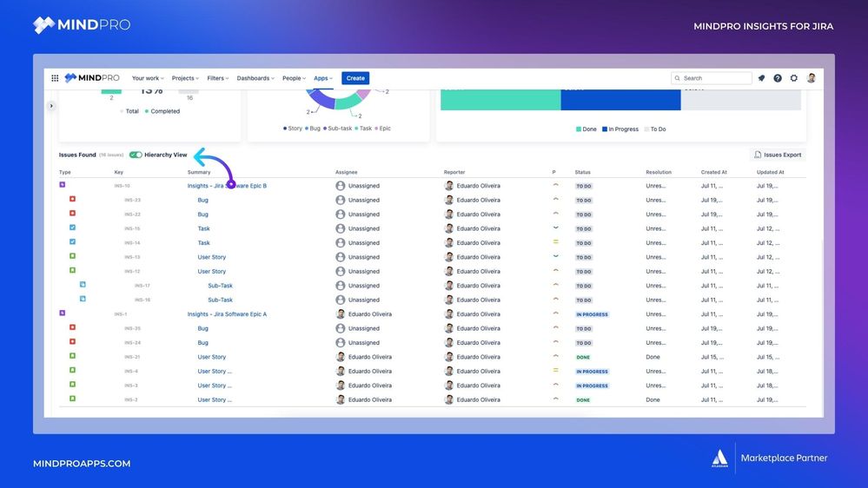The image size is (868, 488).
Task: Click the IN PROGRESS status badge for INS-1
Action: (x=592, y=314)
